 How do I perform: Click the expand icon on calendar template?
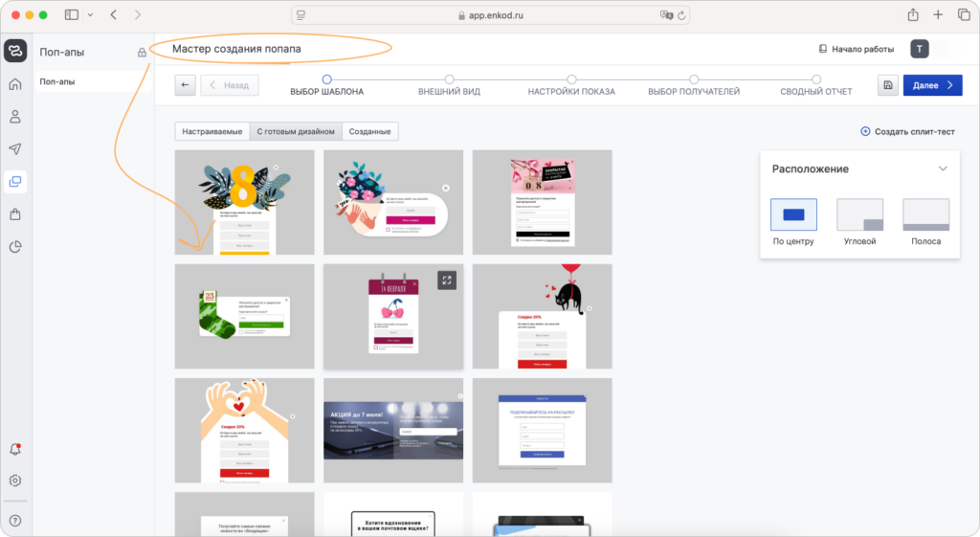coord(447,280)
